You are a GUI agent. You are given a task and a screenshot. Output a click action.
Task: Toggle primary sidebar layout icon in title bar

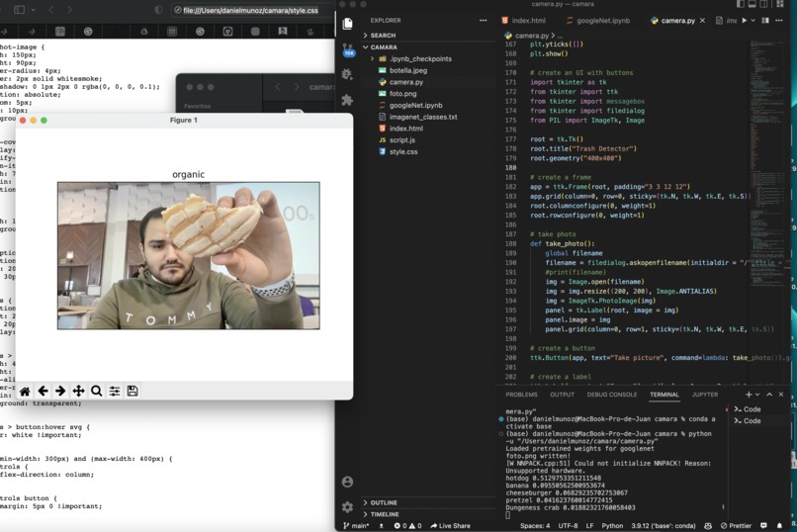point(741,4)
